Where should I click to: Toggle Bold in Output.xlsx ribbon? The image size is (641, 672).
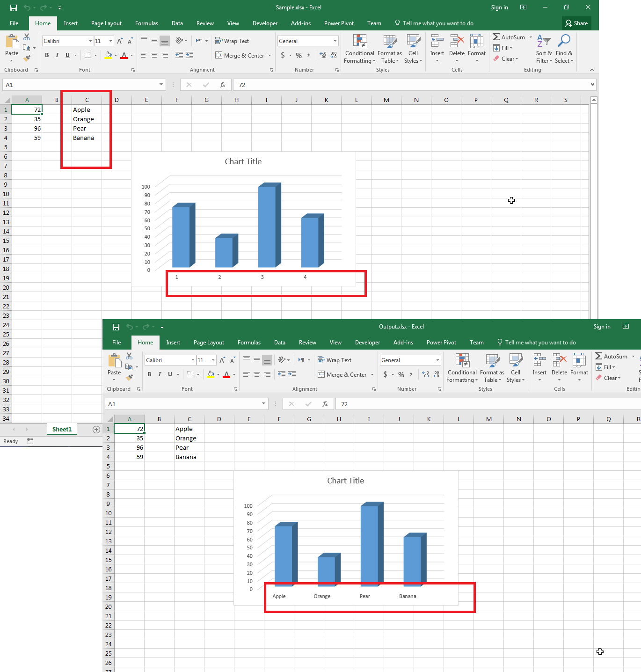click(149, 374)
